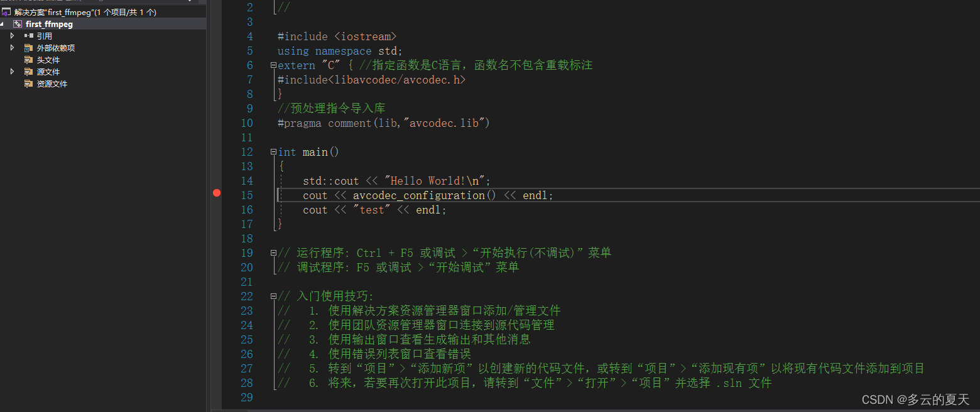This screenshot has width=980, height=412.
Task: Collapse the extern "C" block on line 6
Action: 273,65
